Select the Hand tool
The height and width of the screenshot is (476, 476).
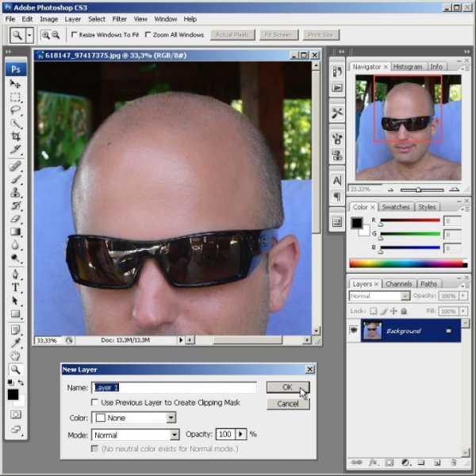tap(15, 355)
